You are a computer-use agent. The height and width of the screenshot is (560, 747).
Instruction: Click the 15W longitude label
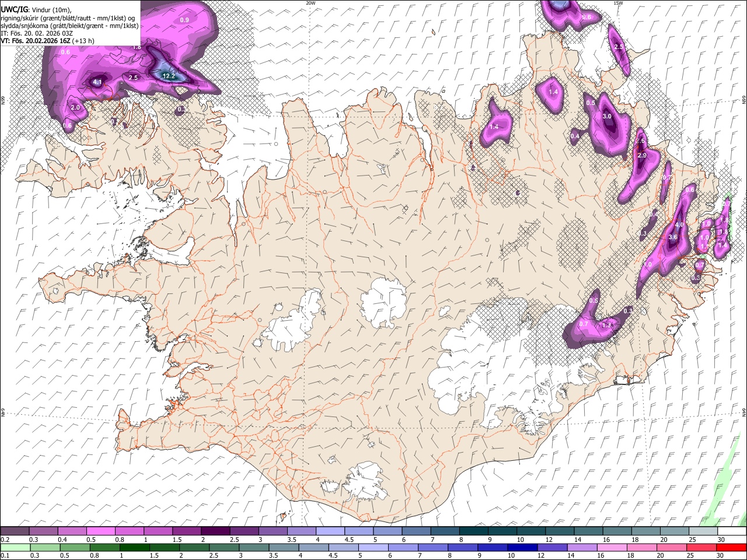(x=617, y=3)
